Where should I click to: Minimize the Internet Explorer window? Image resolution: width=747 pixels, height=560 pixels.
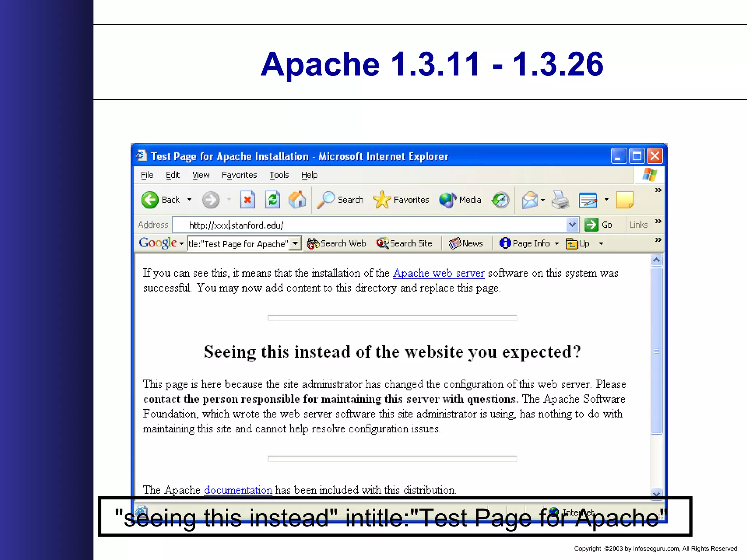(619, 156)
